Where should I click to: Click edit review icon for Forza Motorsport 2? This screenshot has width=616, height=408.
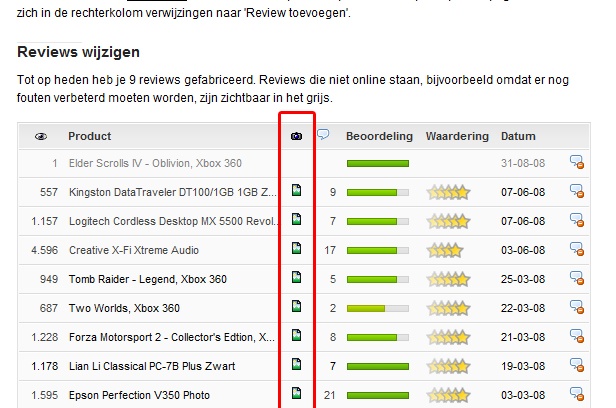[577, 336]
